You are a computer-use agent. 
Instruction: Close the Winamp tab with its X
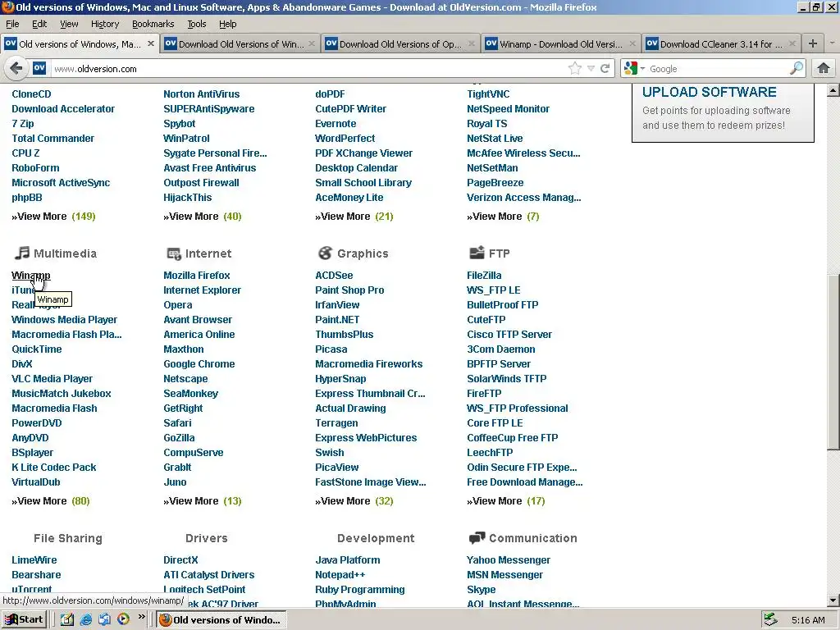(x=632, y=44)
